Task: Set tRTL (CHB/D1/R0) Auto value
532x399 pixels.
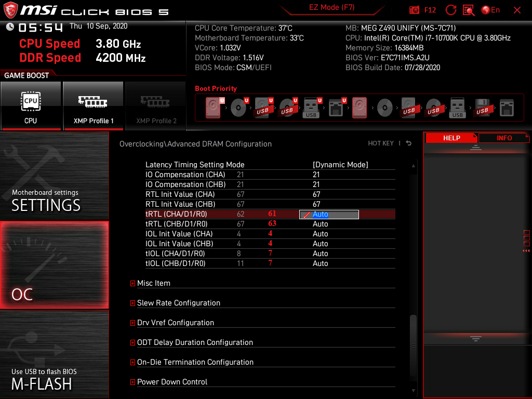Action: pyautogui.click(x=320, y=224)
